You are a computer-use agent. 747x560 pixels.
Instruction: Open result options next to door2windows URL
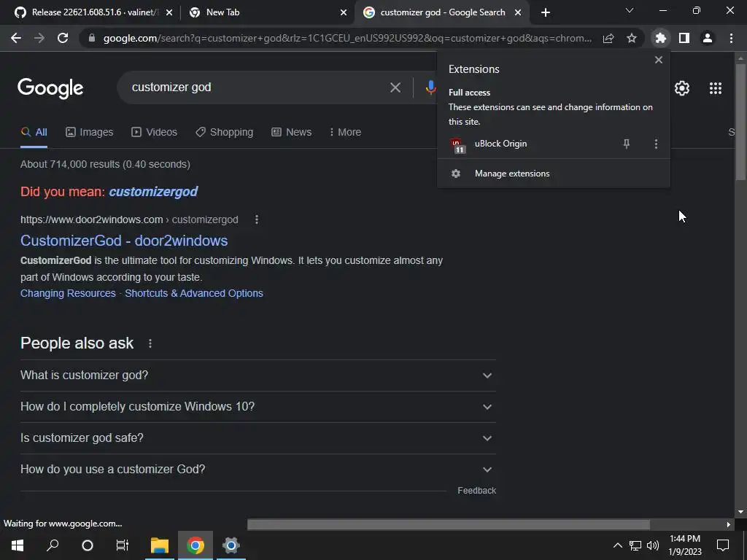coord(256,219)
